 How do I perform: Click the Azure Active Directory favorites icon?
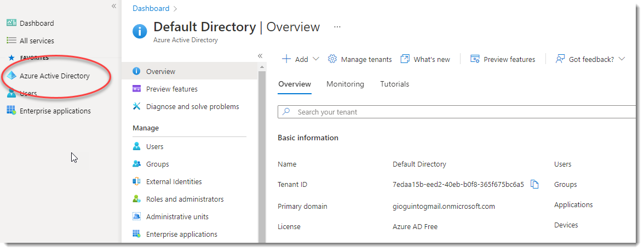pos(12,76)
